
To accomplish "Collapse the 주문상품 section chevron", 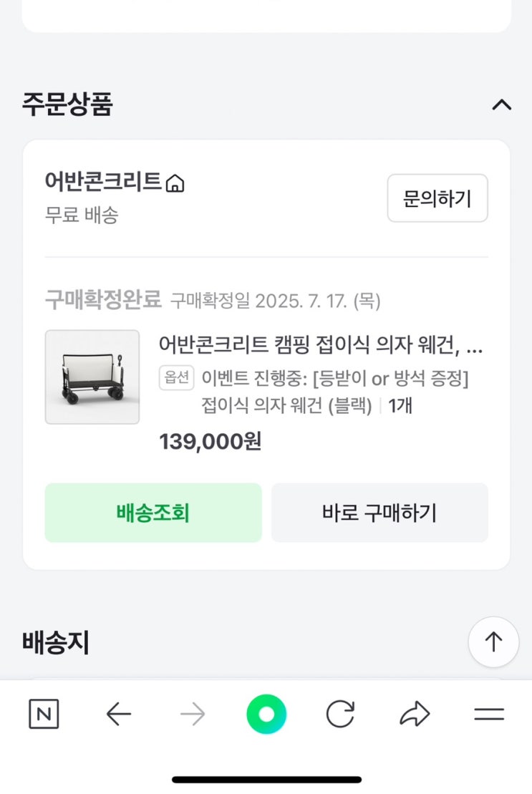I will (x=501, y=105).
